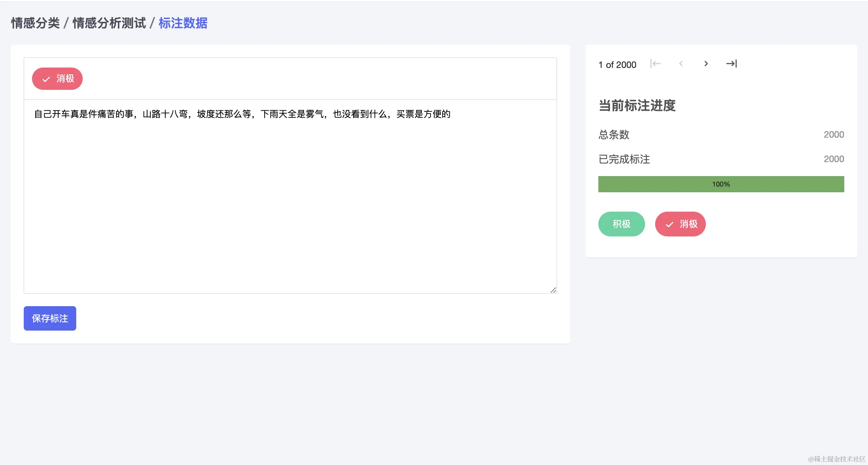Go to the previous record arrow
The image size is (868, 465).
click(681, 64)
